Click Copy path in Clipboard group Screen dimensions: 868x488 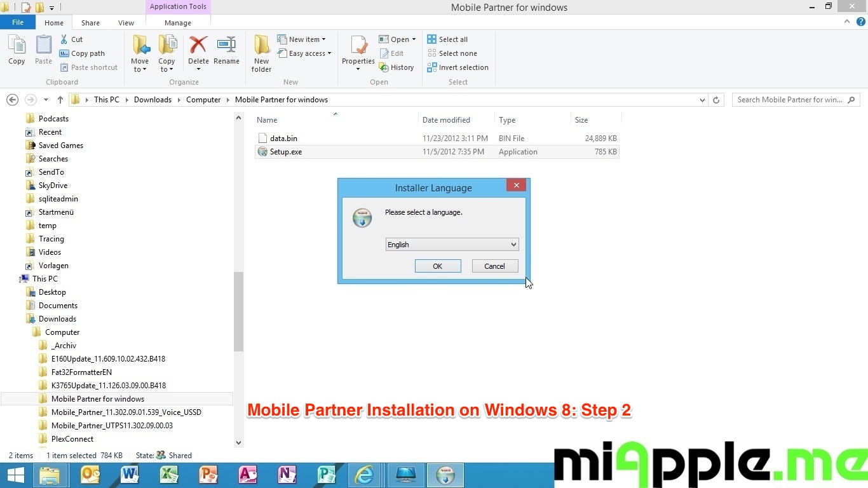pyautogui.click(x=82, y=53)
